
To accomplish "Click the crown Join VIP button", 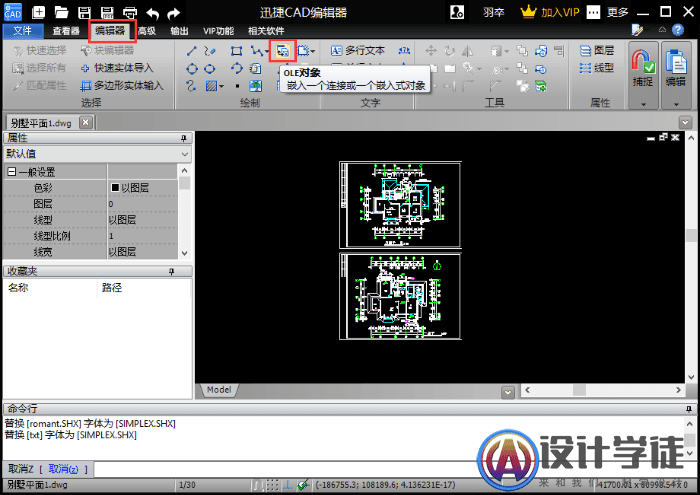I will point(550,12).
